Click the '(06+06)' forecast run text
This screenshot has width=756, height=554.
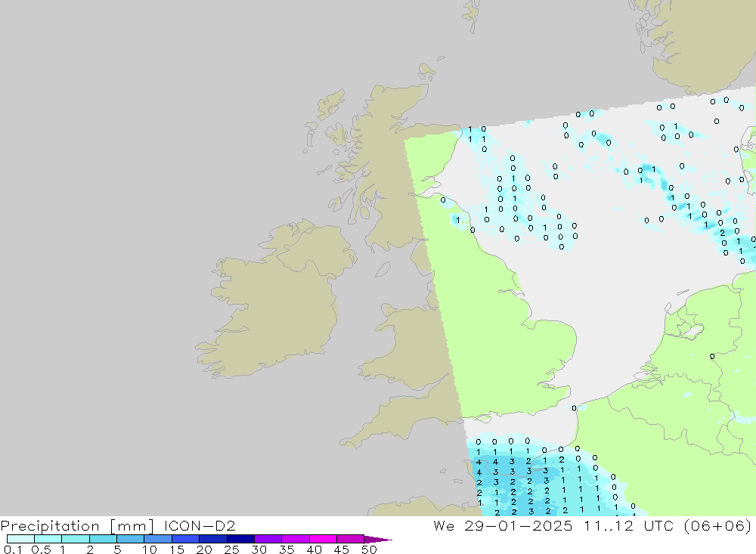click(x=718, y=526)
